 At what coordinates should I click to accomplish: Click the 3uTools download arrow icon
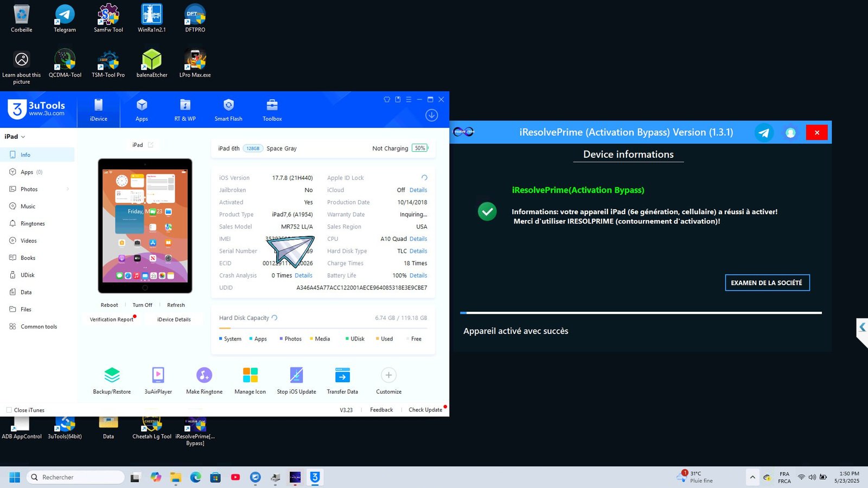[432, 115]
